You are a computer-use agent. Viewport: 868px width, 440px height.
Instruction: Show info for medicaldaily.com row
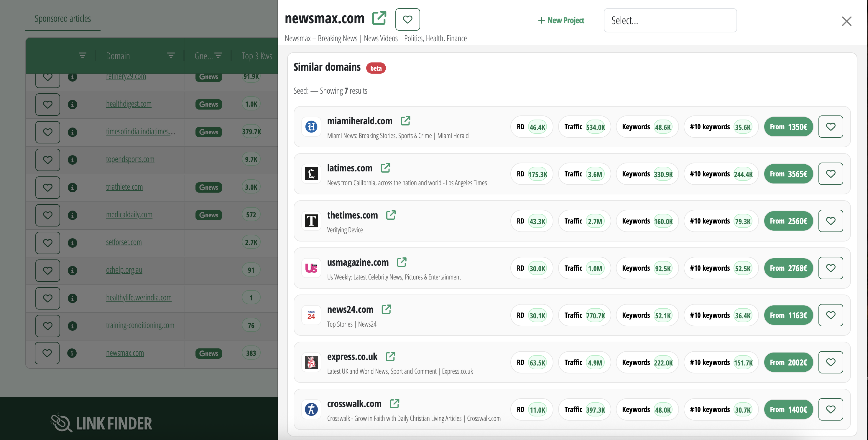(x=72, y=215)
